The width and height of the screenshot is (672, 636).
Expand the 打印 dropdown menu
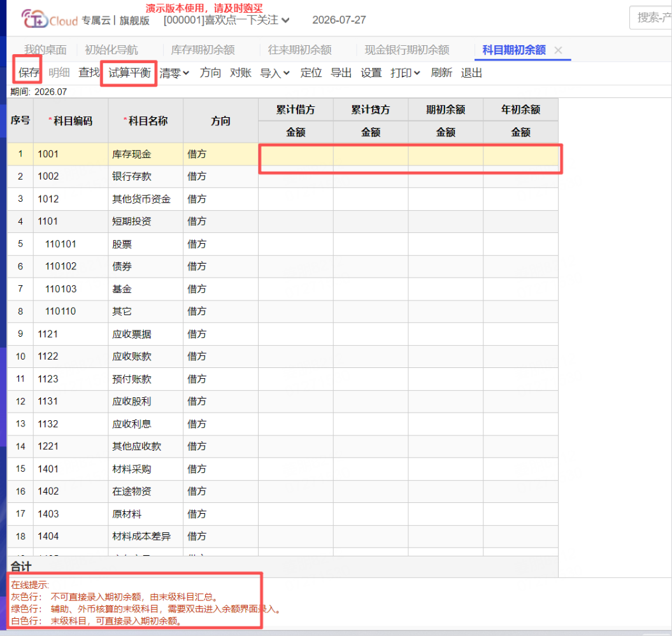click(x=405, y=73)
